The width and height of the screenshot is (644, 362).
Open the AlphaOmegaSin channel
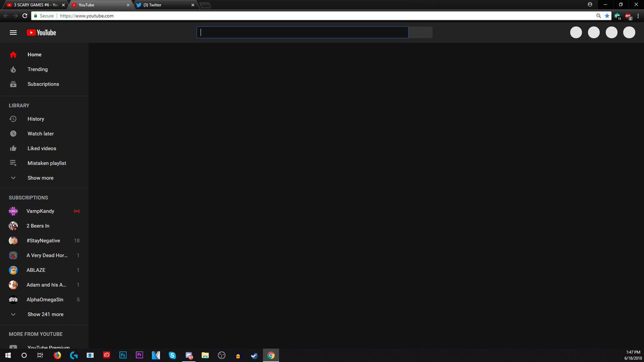point(44,300)
